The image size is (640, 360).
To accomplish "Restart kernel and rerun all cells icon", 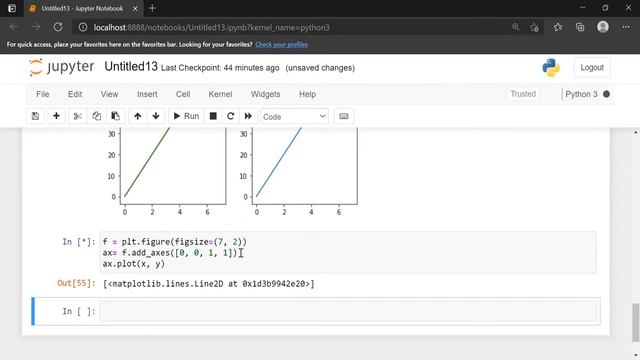I will tap(248, 116).
